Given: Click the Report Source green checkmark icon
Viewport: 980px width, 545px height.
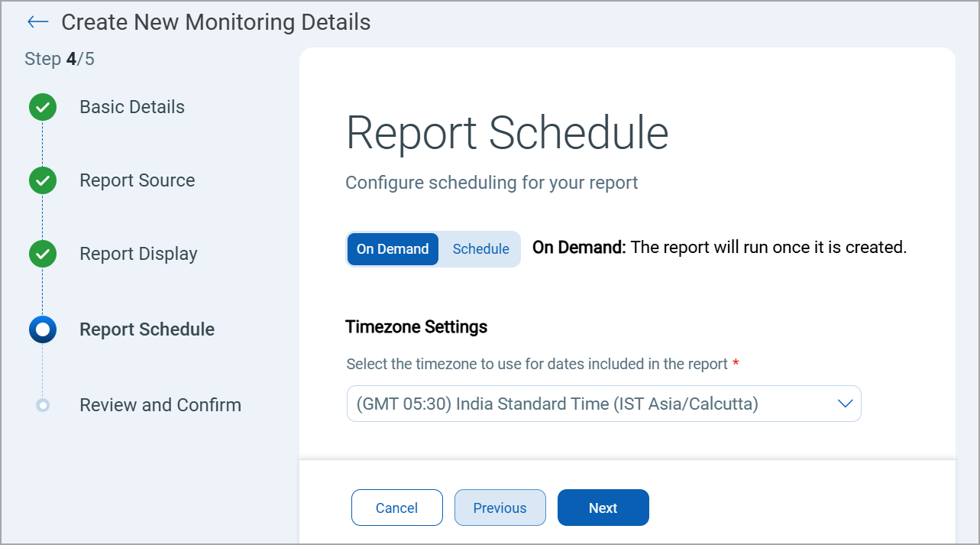Looking at the screenshot, I should (x=43, y=180).
